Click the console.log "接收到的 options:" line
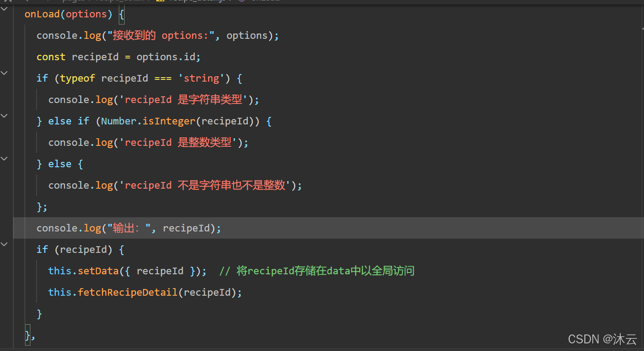This screenshot has width=644, height=351. point(158,36)
